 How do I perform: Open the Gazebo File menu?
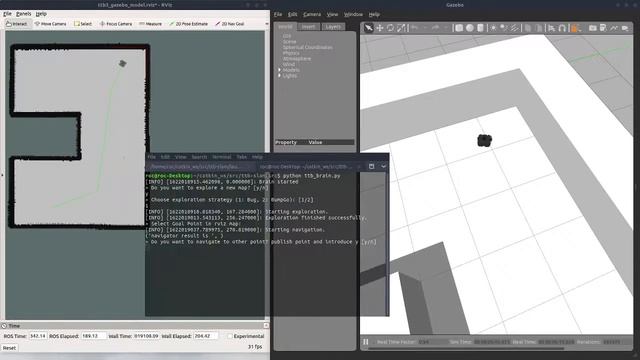point(278,14)
